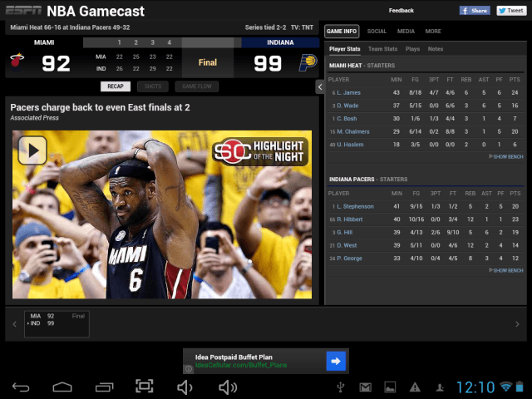Tap the blue arrow on the Idea ad
Screen dimensions: 532x399
point(335,361)
